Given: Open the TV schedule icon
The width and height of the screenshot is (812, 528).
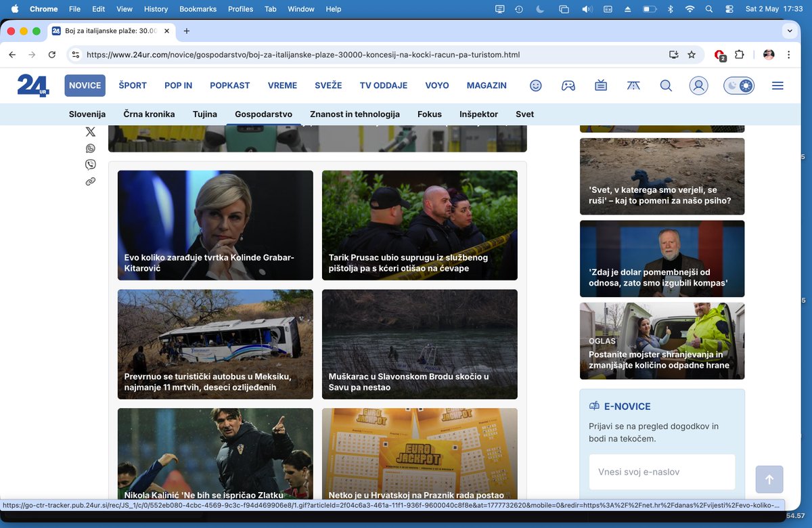Looking at the screenshot, I should pyautogui.click(x=601, y=85).
